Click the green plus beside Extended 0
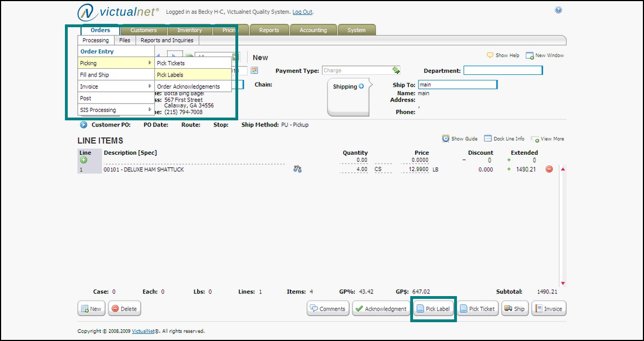 (509, 160)
